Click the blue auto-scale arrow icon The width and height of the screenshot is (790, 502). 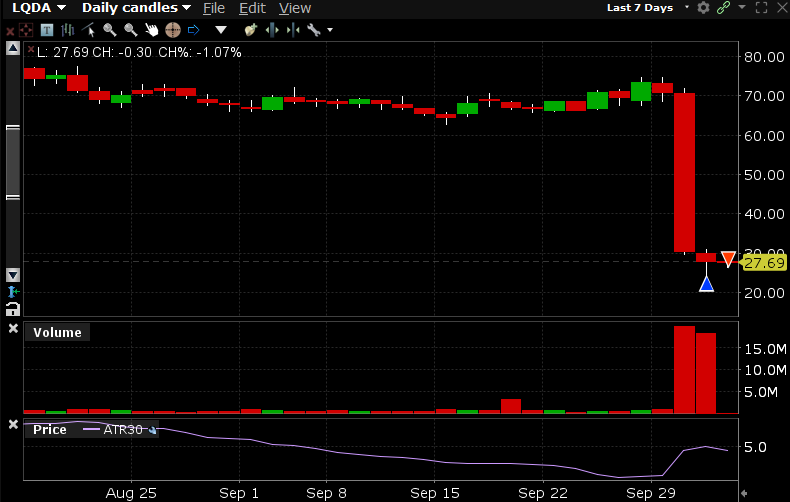pyautogui.click(x=13, y=292)
